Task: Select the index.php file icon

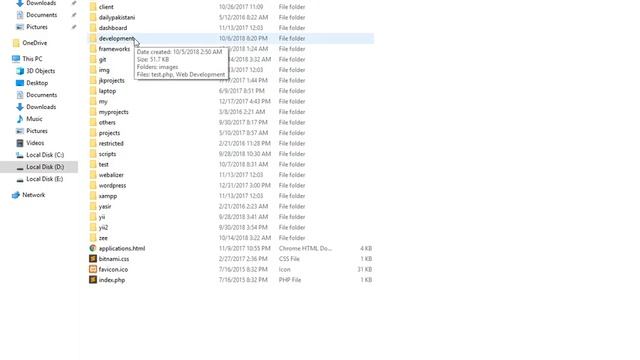Action: click(93, 280)
